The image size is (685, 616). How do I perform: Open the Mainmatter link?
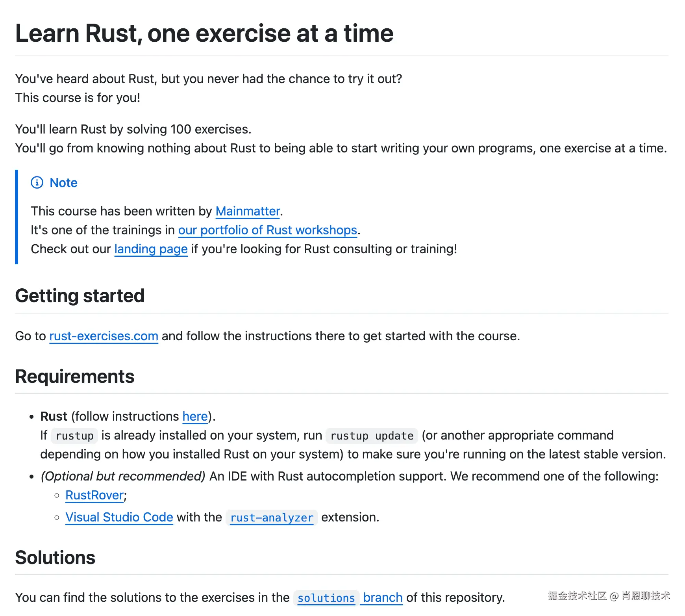pyautogui.click(x=248, y=212)
